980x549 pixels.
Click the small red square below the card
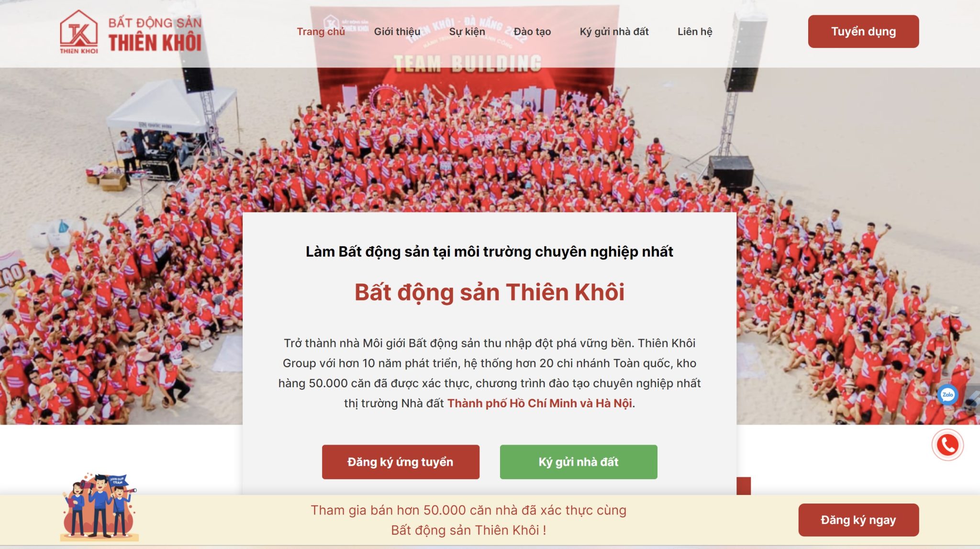(x=744, y=486)
